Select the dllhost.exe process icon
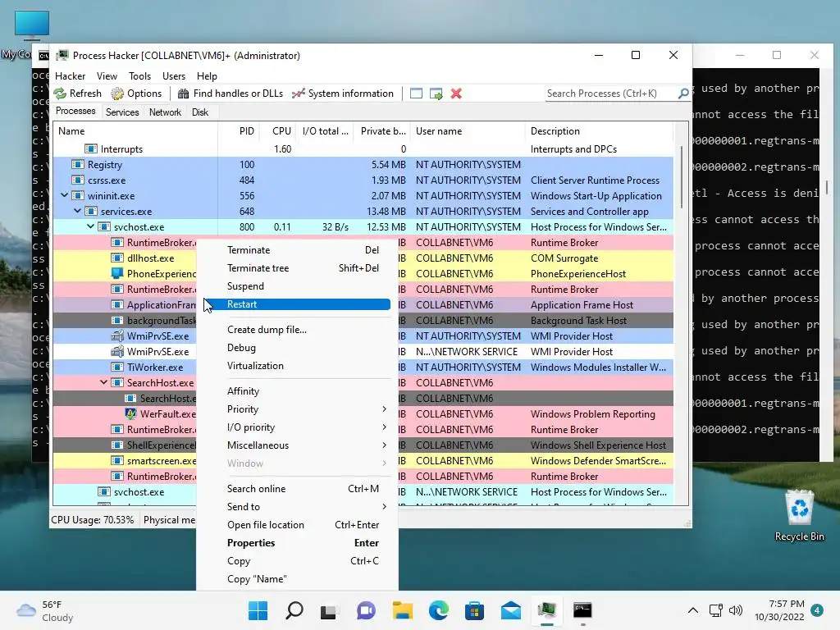840x630 pixels. 116,258
